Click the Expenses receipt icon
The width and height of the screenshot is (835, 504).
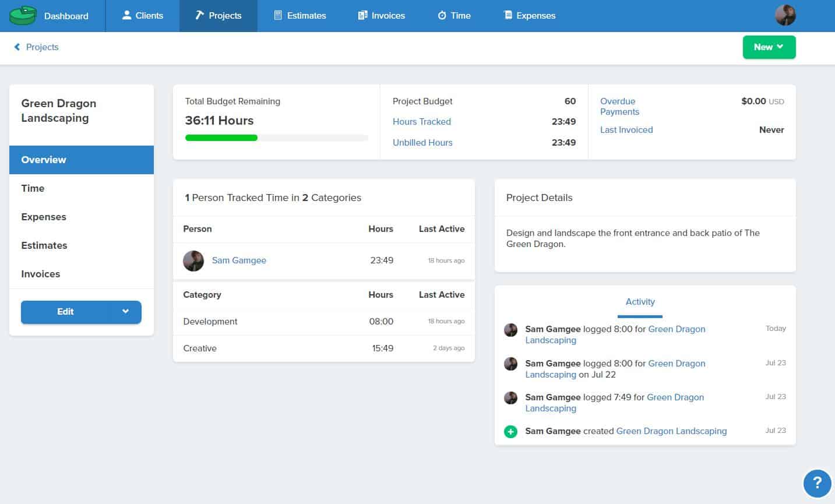508,16
